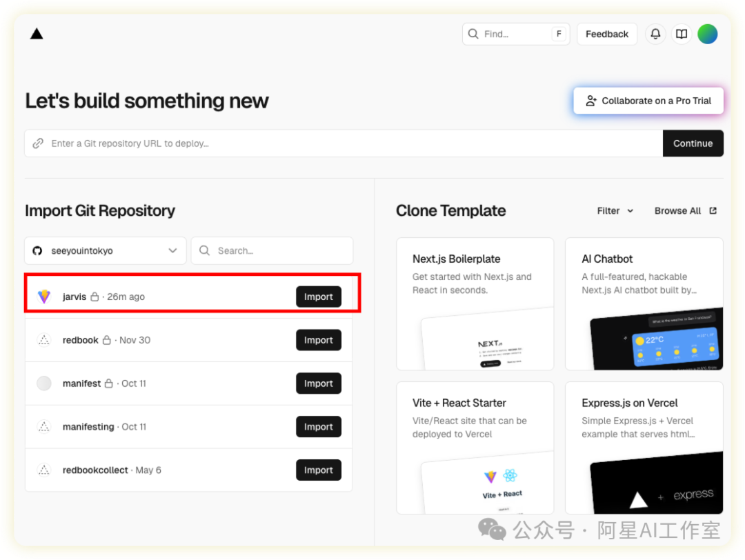
Task: Import the redbook repository
Action: click(318, 340)
